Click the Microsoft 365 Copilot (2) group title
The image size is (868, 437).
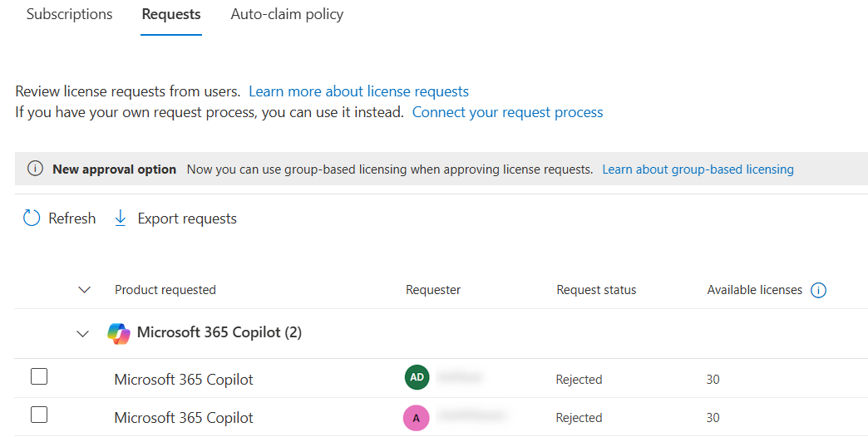click(219, 332)
